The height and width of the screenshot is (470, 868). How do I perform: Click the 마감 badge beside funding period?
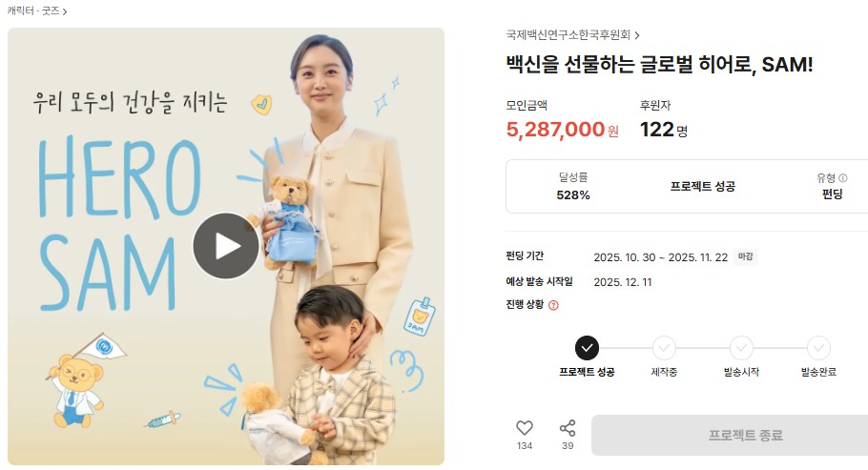tap(746, 256)
